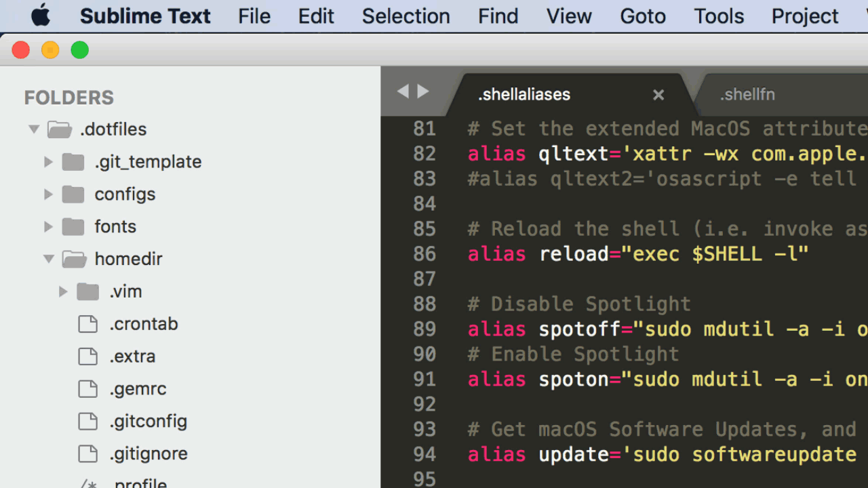The width and height of the screenshot is (868, 488).
Task: Select the .git_template folder name
Action: (148, 162)
